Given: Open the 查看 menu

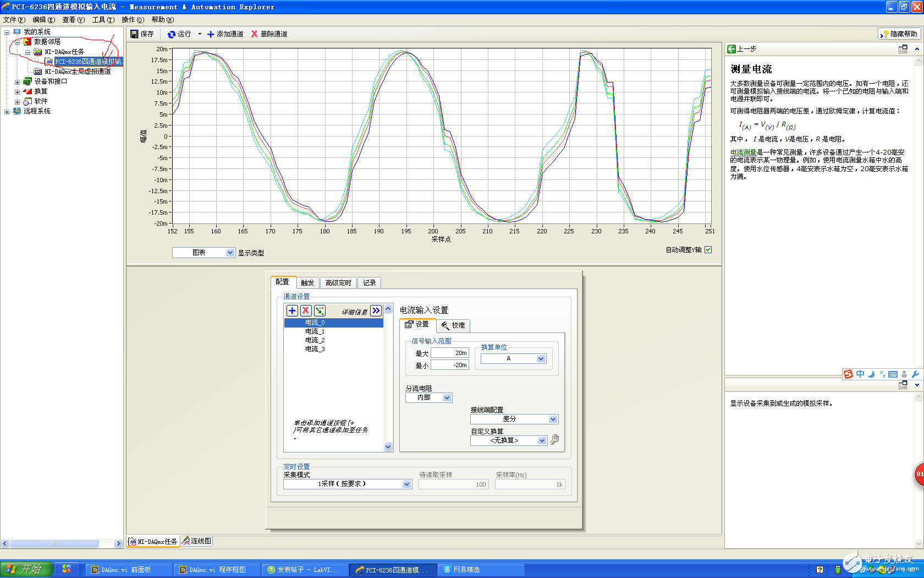Looking at the screenshot, I should point(73,20).
